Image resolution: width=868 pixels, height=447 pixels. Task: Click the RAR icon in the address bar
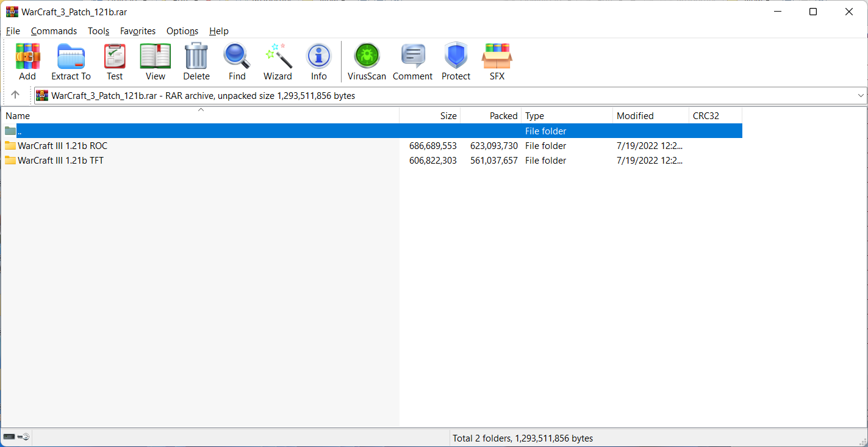42,95
